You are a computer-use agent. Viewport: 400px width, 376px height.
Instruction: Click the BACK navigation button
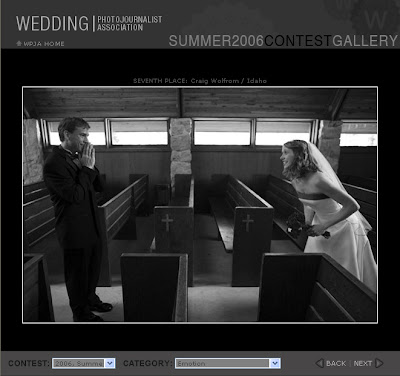[336, 363]
